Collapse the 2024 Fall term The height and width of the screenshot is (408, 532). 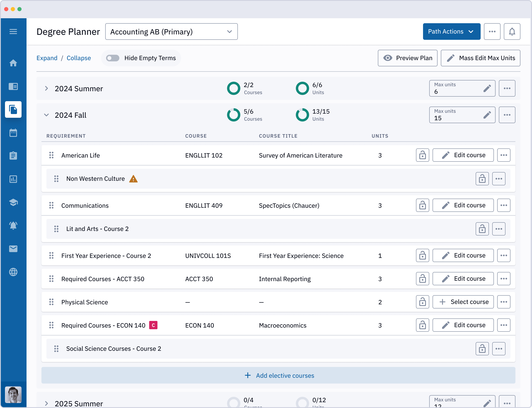coord(46,115)
